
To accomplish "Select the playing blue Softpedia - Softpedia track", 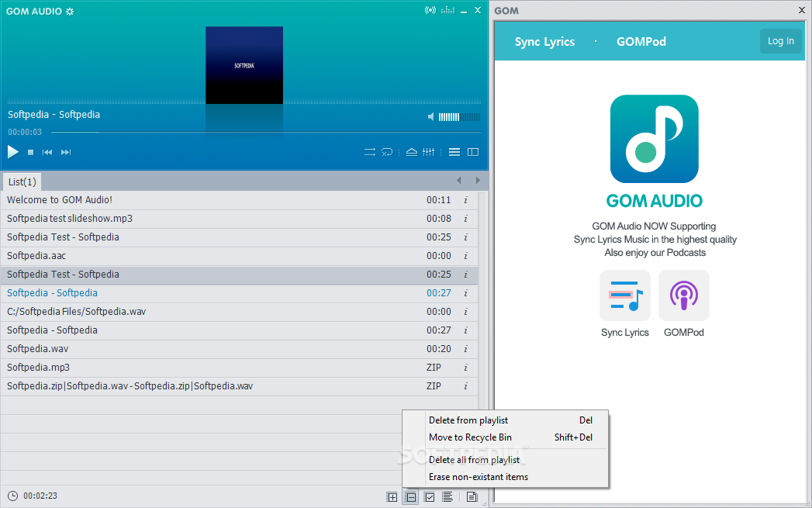I will (239, 293).
